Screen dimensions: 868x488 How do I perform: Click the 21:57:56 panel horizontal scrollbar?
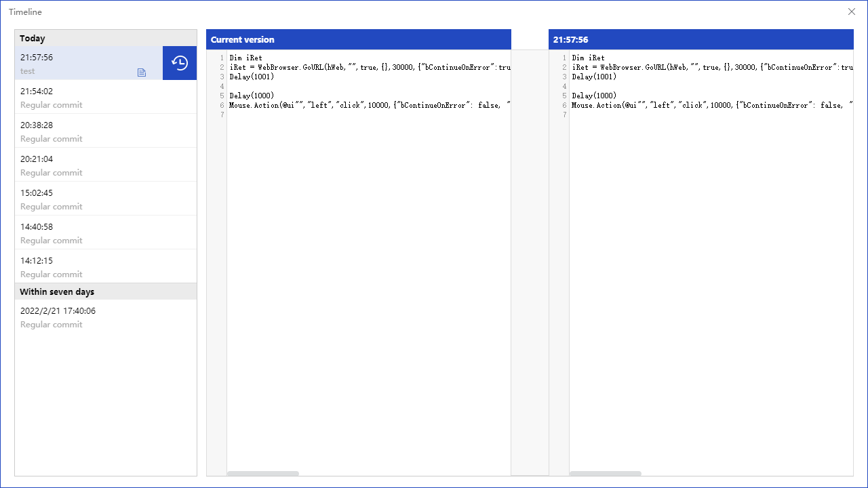606,473
